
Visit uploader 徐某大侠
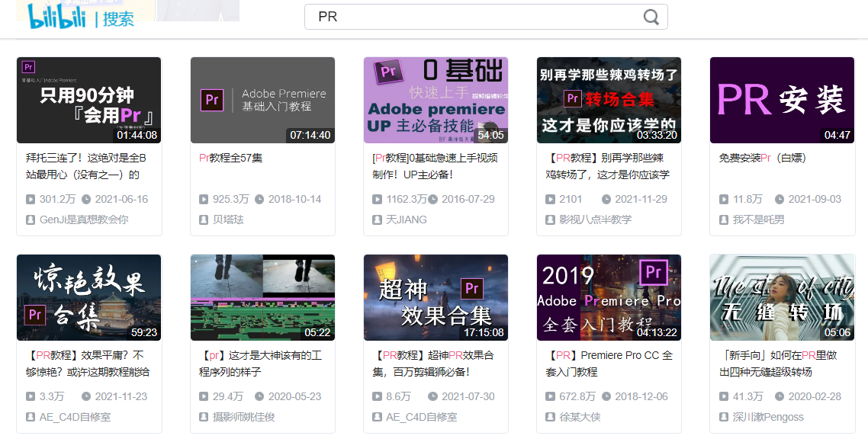coord(580,417)
